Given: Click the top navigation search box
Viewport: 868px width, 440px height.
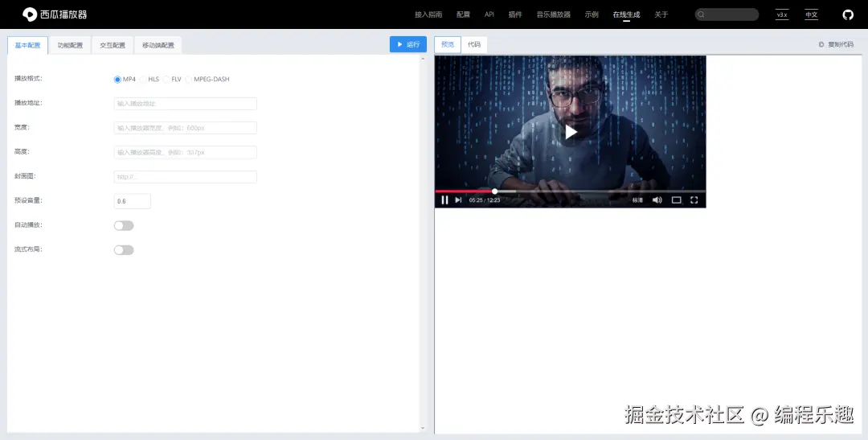Looking at the screenshot, I should pyautogui.click(x=727, y=15).
